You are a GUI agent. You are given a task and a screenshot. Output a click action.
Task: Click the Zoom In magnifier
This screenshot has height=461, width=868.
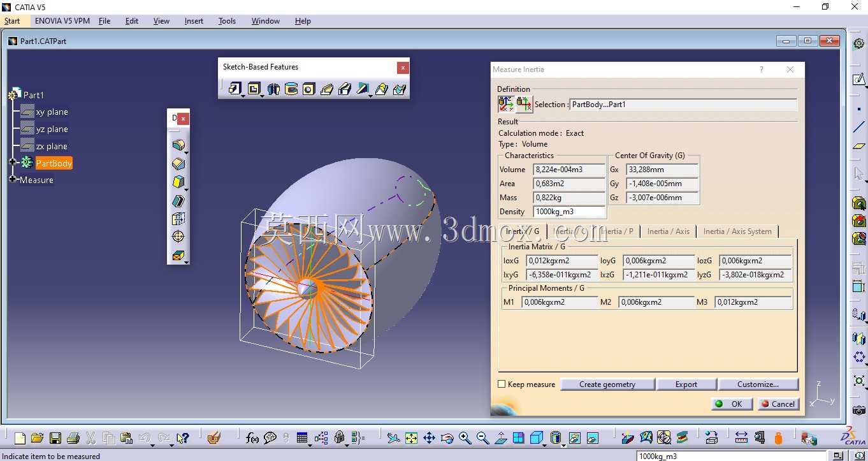tap(465, 438)
